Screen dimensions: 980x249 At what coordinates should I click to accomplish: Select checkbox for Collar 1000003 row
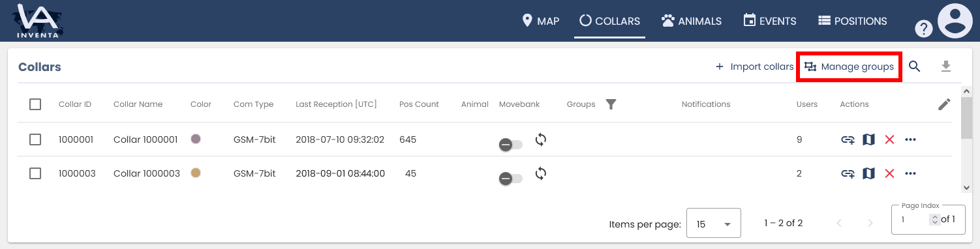[x=35, y=173]
